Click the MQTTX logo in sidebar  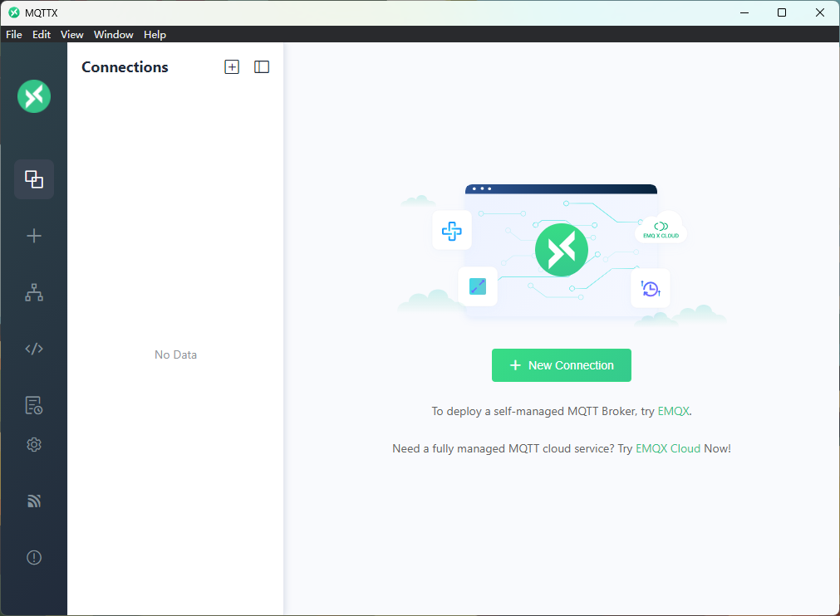(34, 96)
